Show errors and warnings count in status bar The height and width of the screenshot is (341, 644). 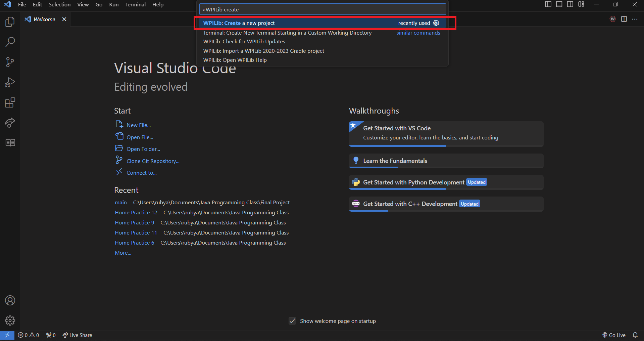pos(29,335)
